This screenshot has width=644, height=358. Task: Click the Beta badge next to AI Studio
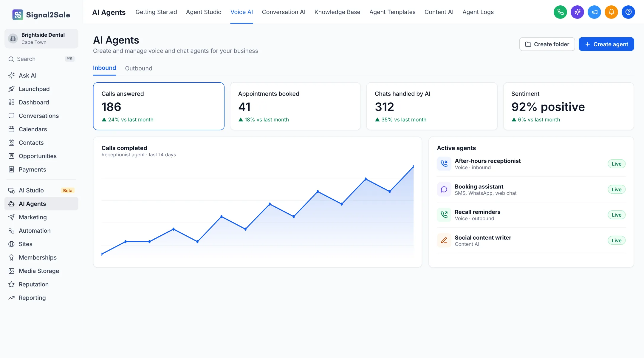pos(68,190)
